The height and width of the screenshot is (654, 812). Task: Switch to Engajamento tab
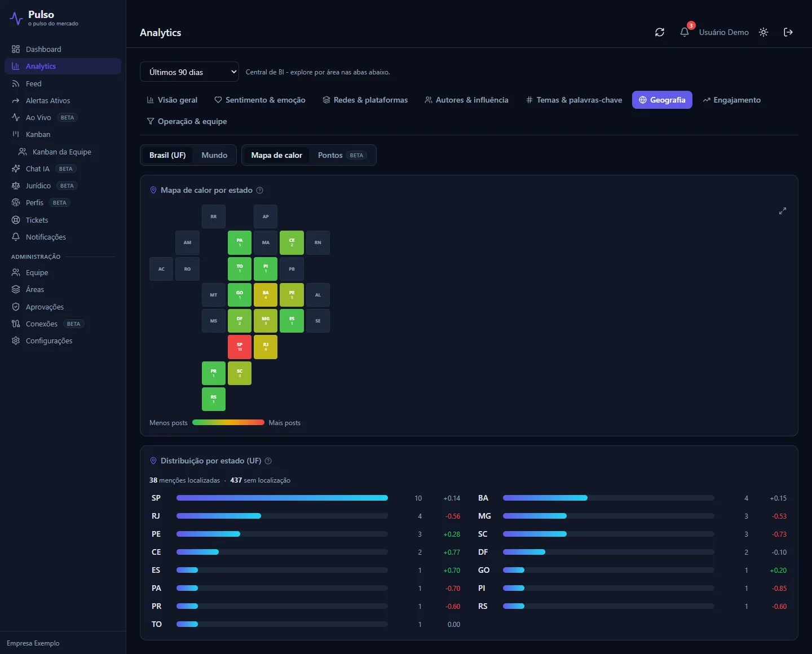pos(731,100)
